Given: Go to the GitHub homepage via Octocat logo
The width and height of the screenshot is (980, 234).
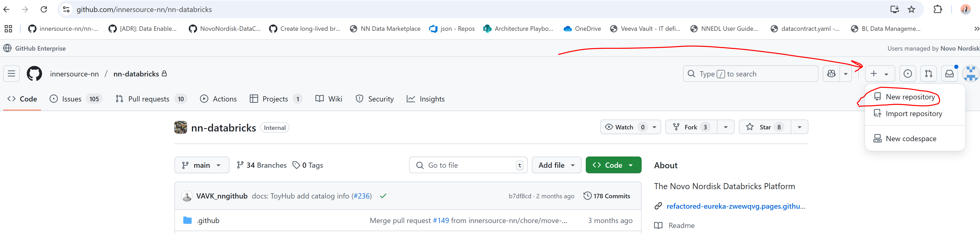Looking at the screenshot, I should click(34, 73).
